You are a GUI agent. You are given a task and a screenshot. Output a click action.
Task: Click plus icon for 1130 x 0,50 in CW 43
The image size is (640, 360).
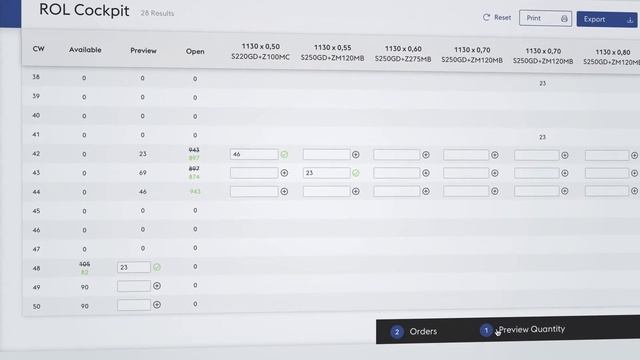[284, 173]
